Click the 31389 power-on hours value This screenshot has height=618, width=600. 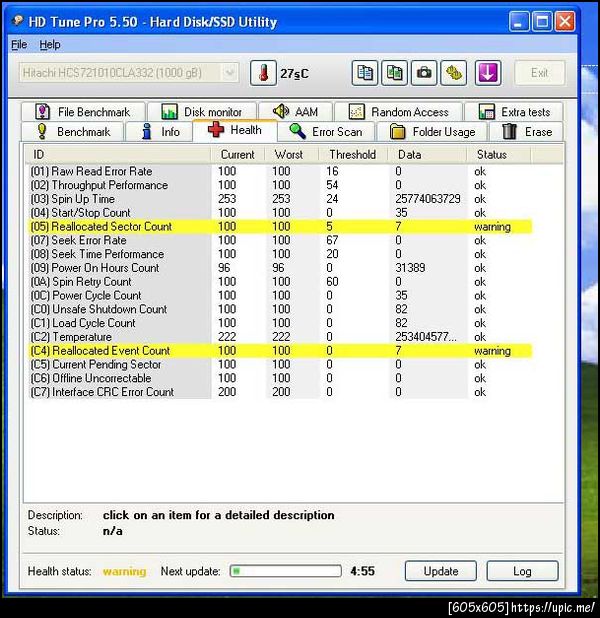coord(410,268)
